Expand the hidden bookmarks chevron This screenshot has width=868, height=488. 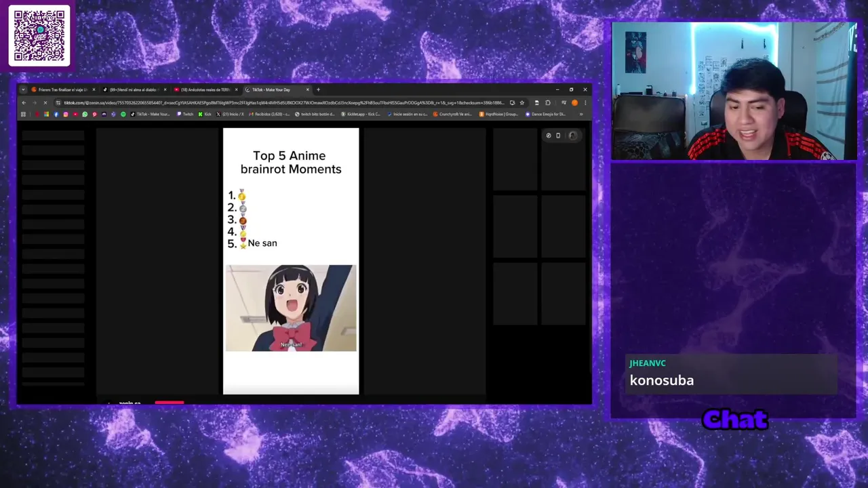581,115
